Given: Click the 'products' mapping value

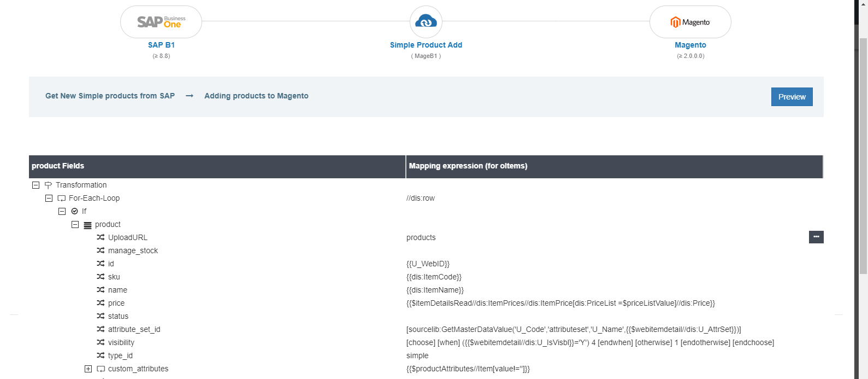Looking at the screenshot, I should pyautogui.click(x=421, y=237).
